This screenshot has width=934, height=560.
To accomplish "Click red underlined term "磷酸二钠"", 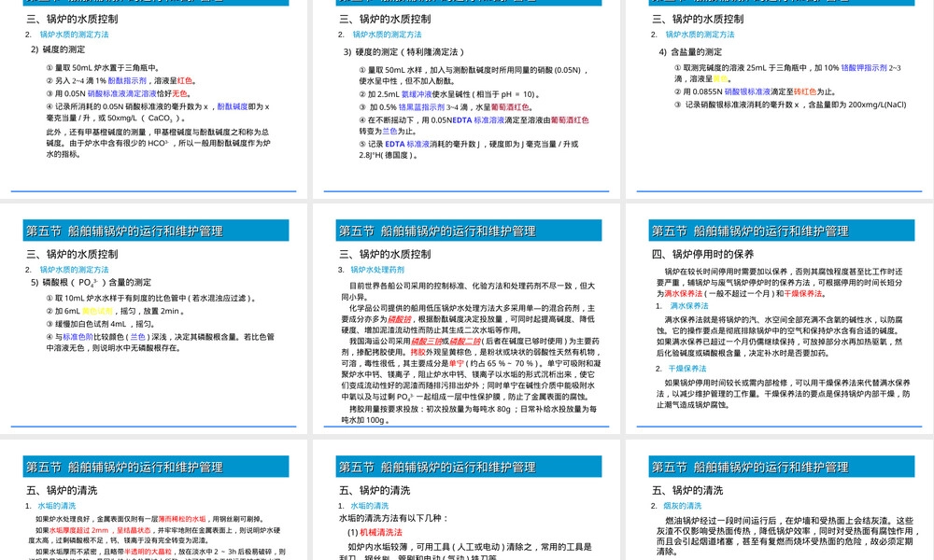I will (x=465, y=341).
